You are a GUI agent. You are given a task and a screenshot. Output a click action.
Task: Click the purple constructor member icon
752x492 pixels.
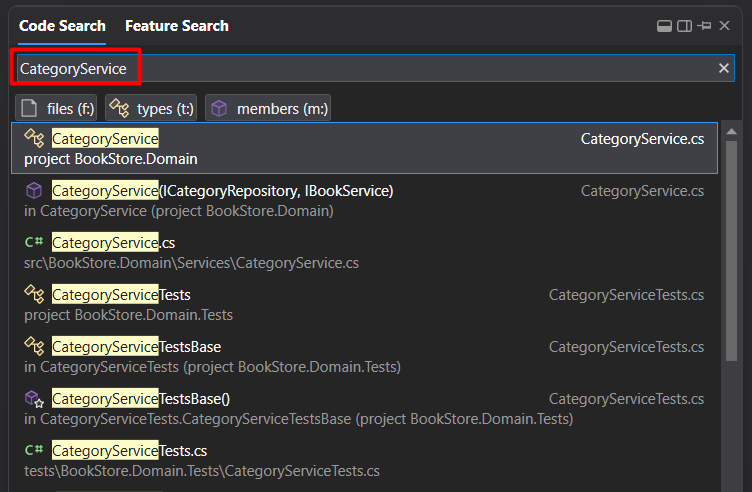pyautogui.click(x=34, y=190)
